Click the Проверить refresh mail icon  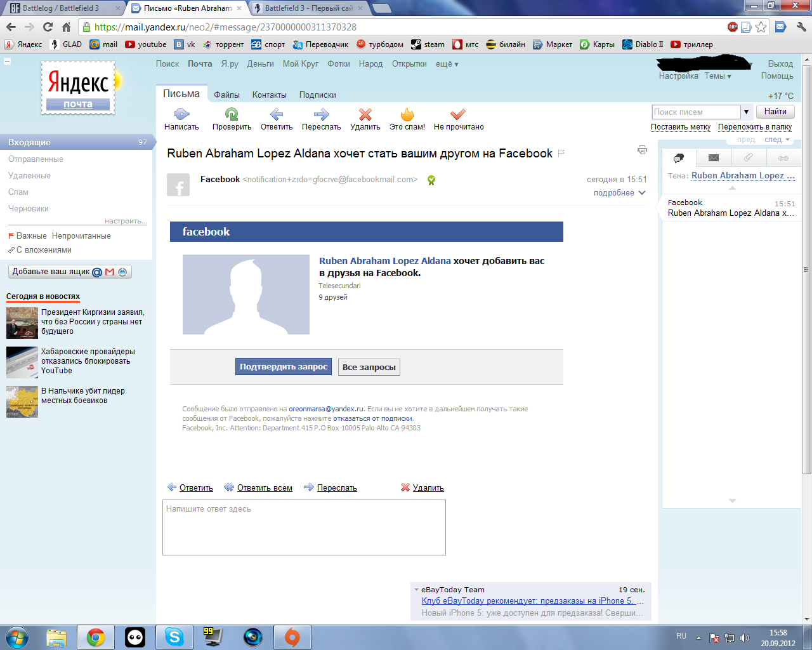click(x=232, y=114)
